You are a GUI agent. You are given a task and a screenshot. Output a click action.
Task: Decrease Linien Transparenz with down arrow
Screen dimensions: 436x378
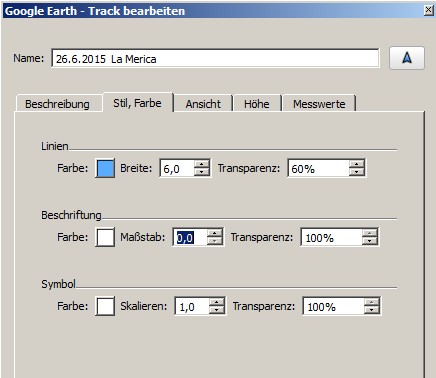(357, 172)
